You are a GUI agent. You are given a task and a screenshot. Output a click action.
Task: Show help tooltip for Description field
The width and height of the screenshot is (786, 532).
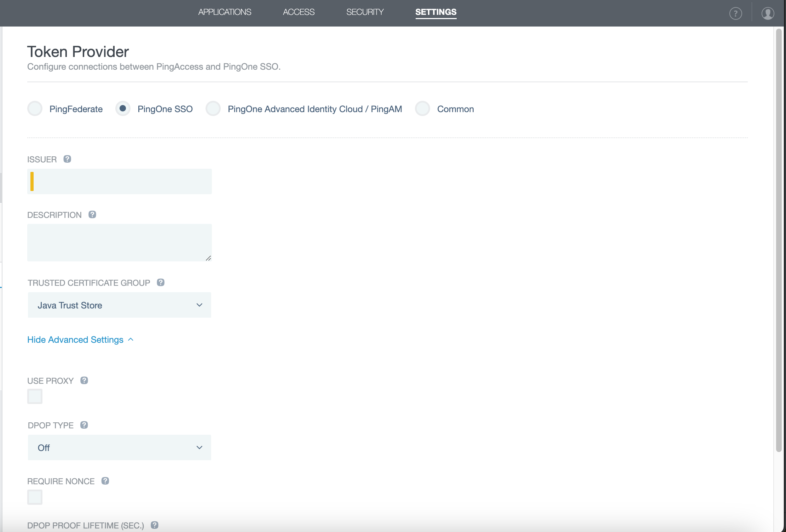92,214
